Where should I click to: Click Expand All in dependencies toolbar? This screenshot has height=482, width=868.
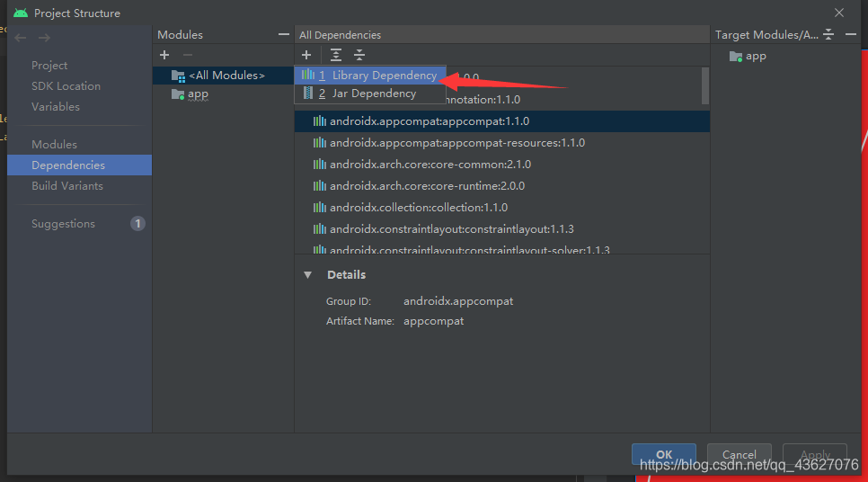point(335,55)
